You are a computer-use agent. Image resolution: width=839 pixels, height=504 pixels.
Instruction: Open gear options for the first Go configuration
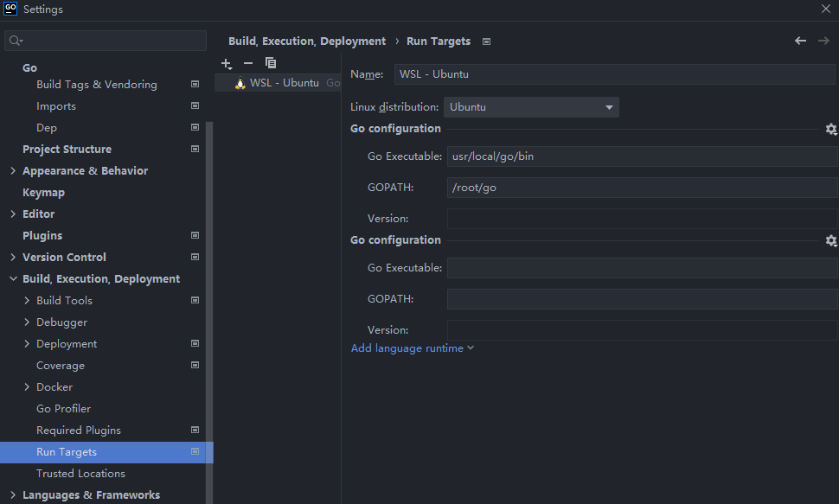[x=831, y=129]
